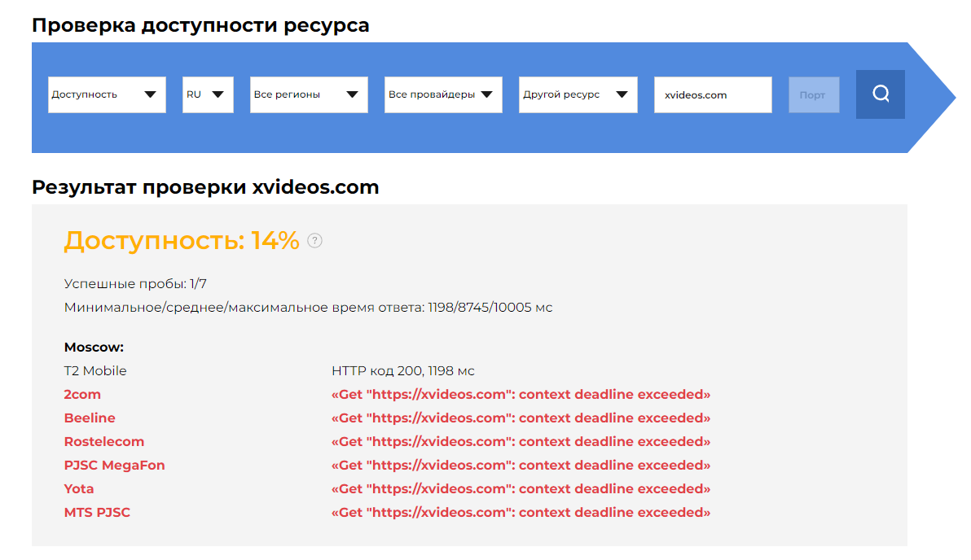Click the PJSC MegaFon provider name
971x560 pixels.
[115, 465]
